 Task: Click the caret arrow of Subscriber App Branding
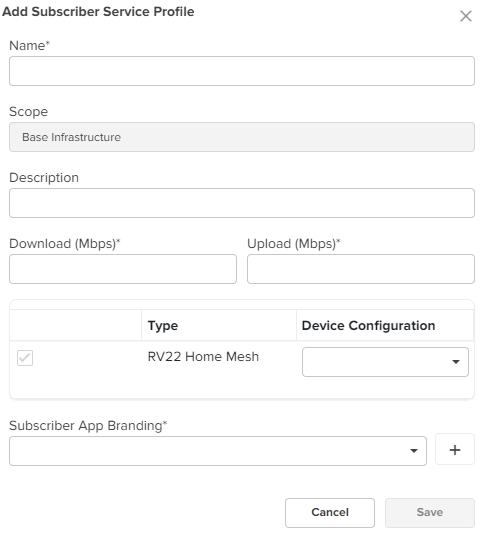[414, 451]
